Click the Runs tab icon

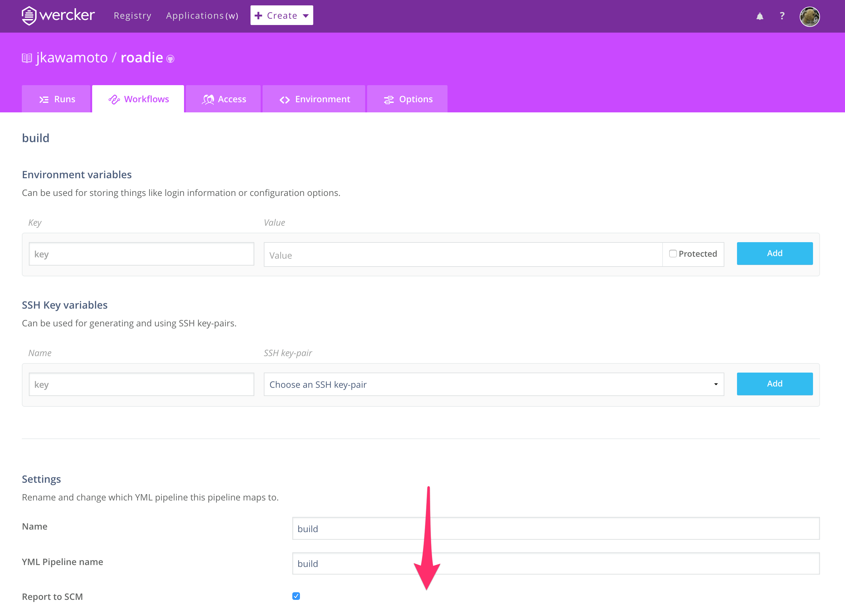click(x=44, y=100)
